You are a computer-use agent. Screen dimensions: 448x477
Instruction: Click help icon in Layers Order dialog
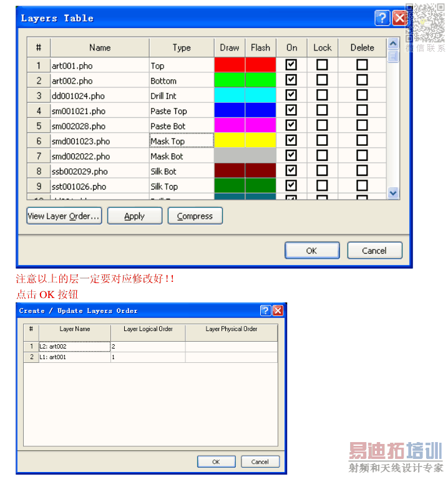click(x=265, y=311)
